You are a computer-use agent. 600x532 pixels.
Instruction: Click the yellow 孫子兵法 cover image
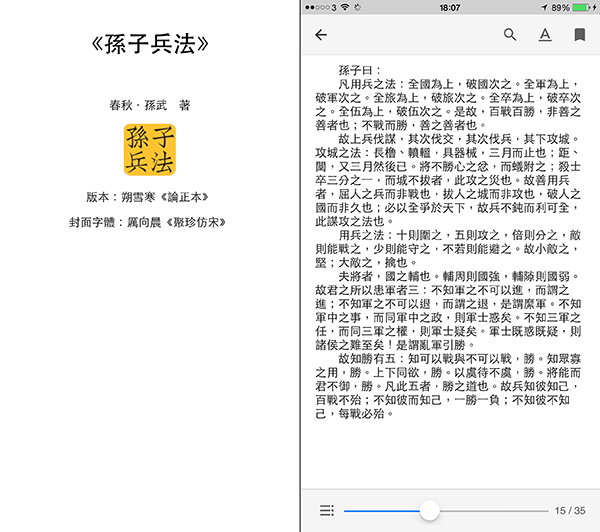point(150,150)
